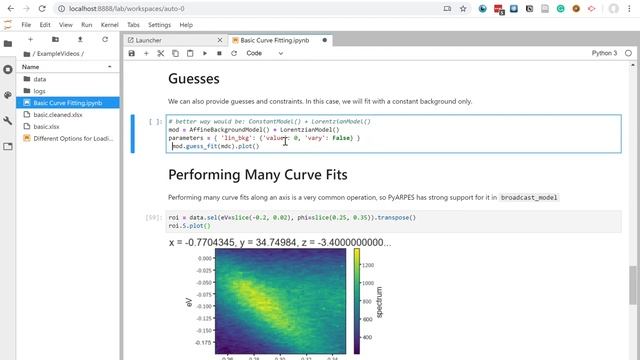
Task: Click the spectrum heatmap plot image
Action: point(280,301)
